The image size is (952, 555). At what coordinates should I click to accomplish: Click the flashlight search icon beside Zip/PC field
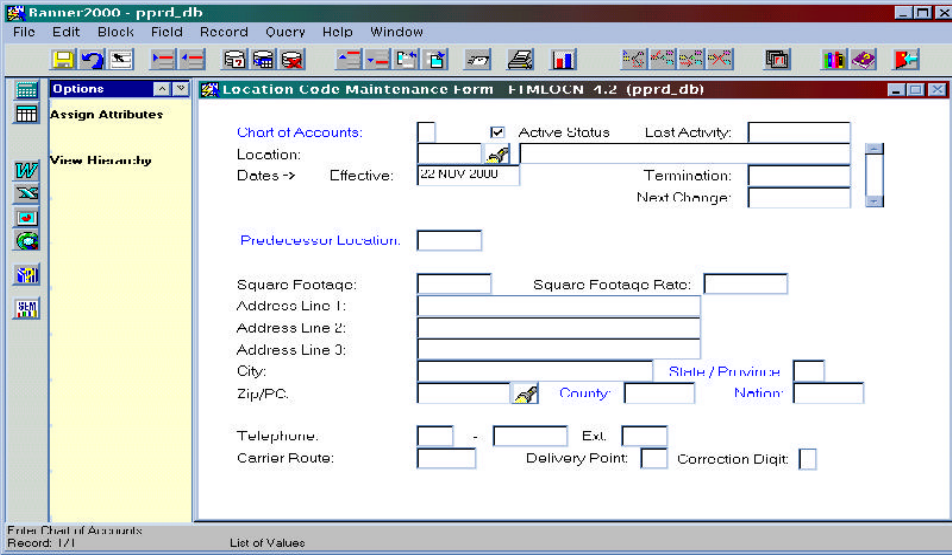coord(525,393)
